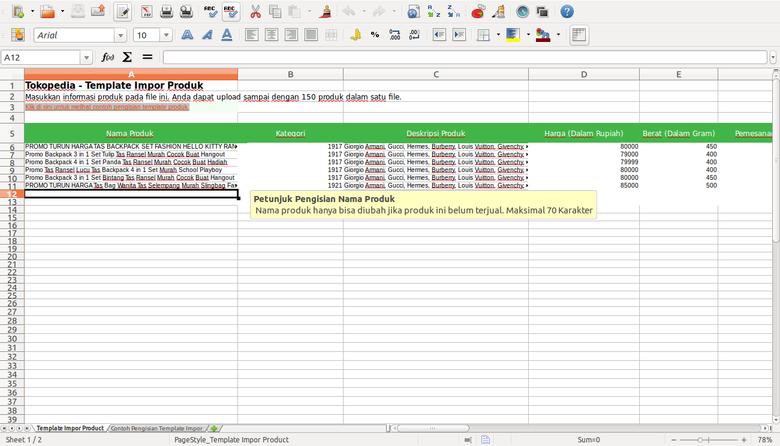
Task: Click the Function equals button
Action: 147,57
